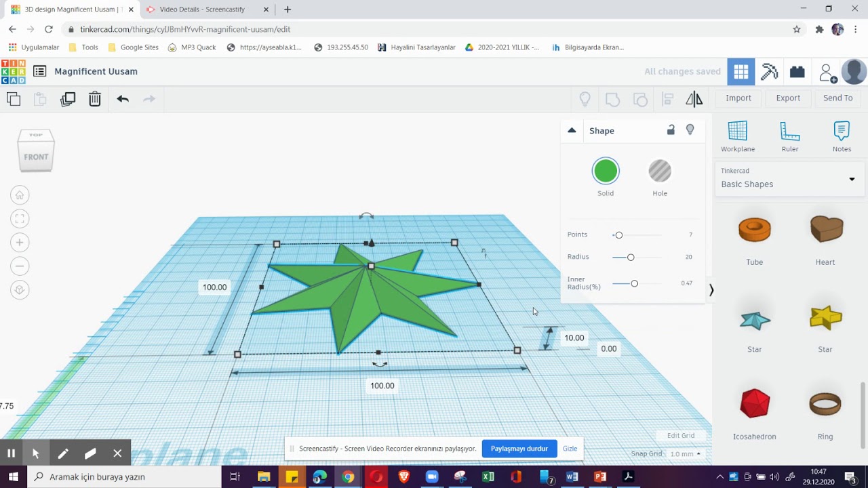
Task: Invite people with the add user icon
Action: click(x=827, y=73)
